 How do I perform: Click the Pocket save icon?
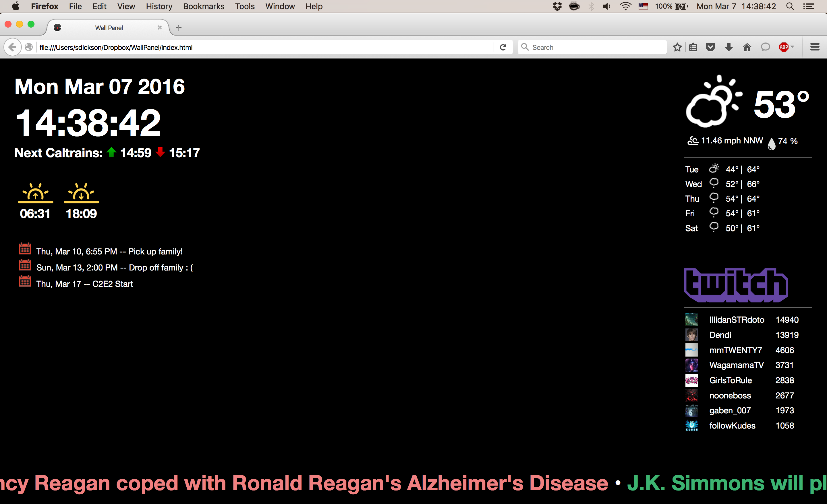(x=710, y=47)
